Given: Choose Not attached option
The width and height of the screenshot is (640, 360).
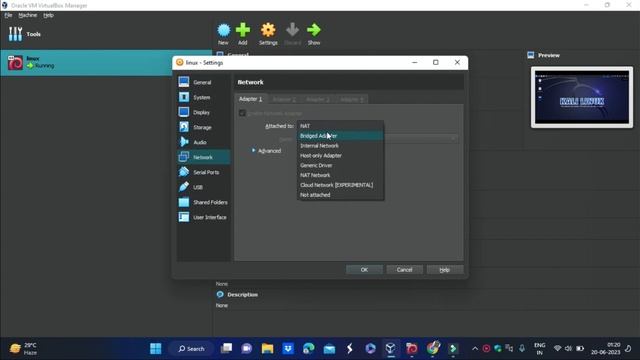Looking at the screenshot, I should pyautogui.click(x=340, y=195).
